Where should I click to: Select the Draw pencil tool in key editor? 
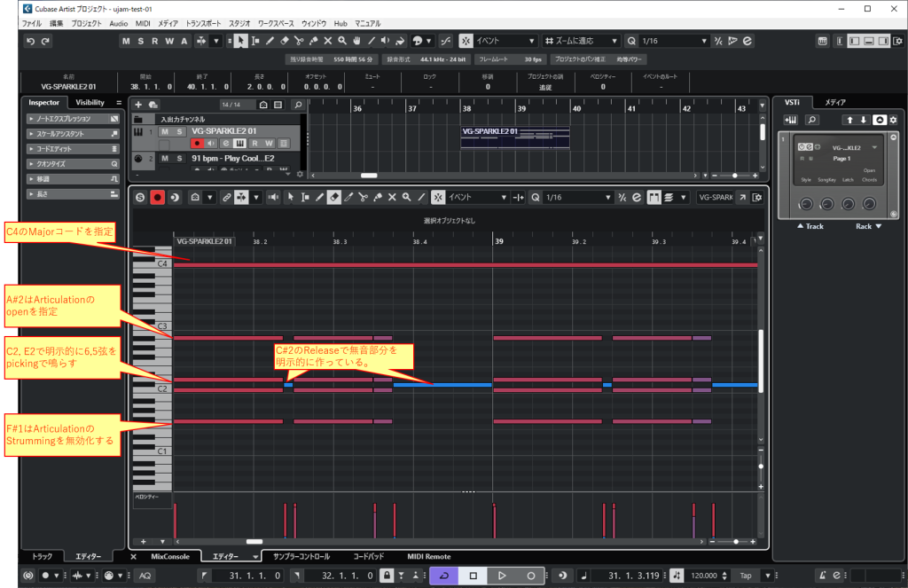click(x=318, y=197)
